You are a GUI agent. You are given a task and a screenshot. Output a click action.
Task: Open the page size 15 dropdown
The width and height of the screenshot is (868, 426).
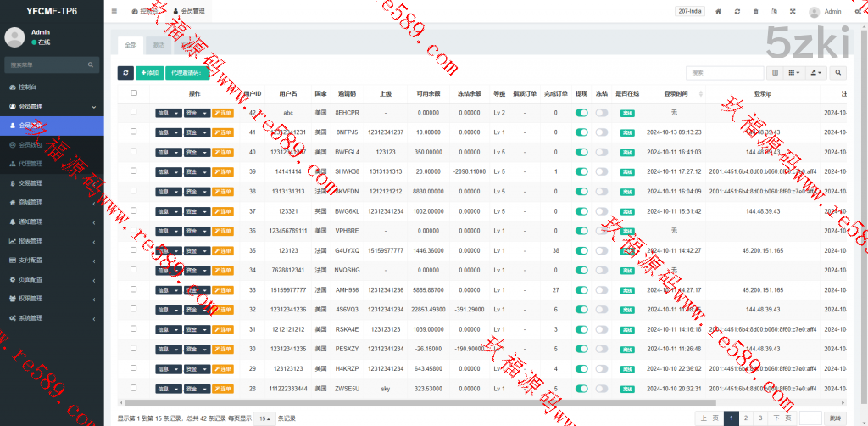(265, 418)
